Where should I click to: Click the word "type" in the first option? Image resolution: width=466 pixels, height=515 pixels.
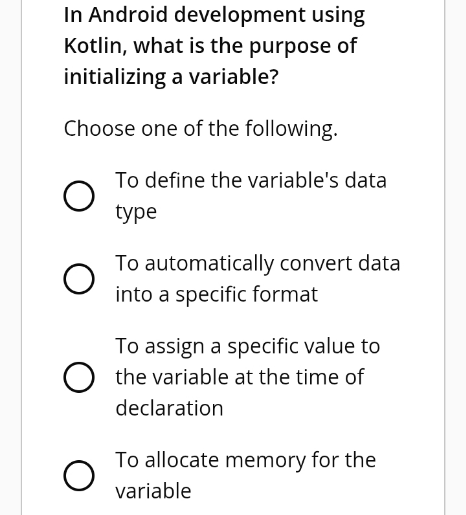tap(136, 212)
